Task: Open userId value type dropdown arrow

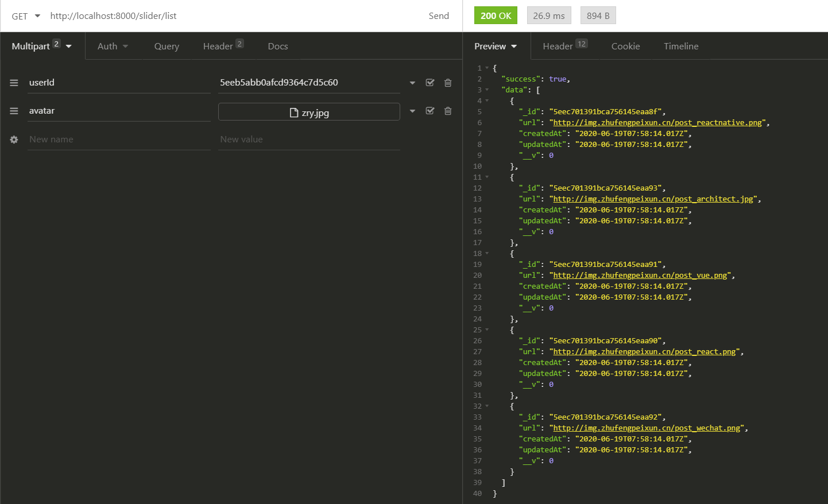Action: coord(412,83)
